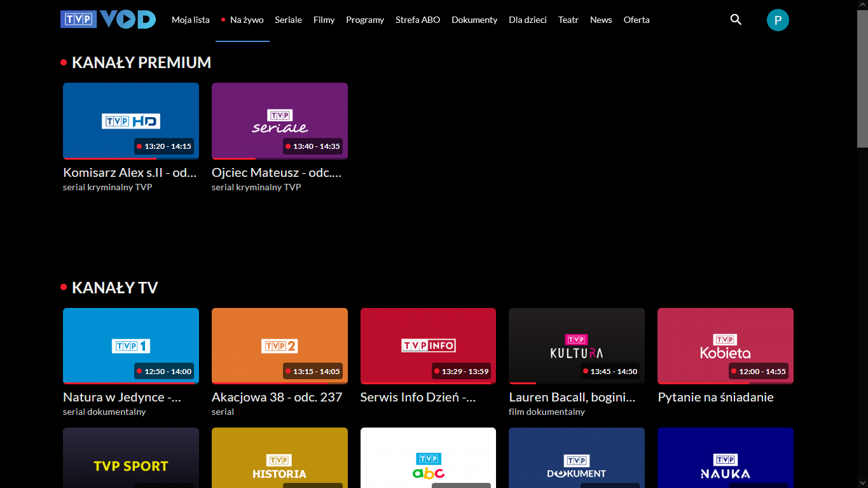
Task: Open the Seriale menu item
Action: 288,20
